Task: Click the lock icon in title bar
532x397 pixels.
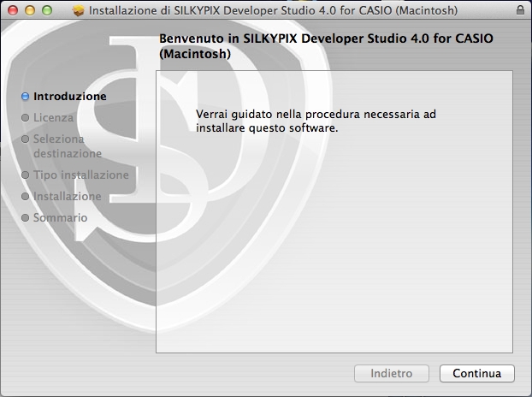Action: tap(520, 10)
